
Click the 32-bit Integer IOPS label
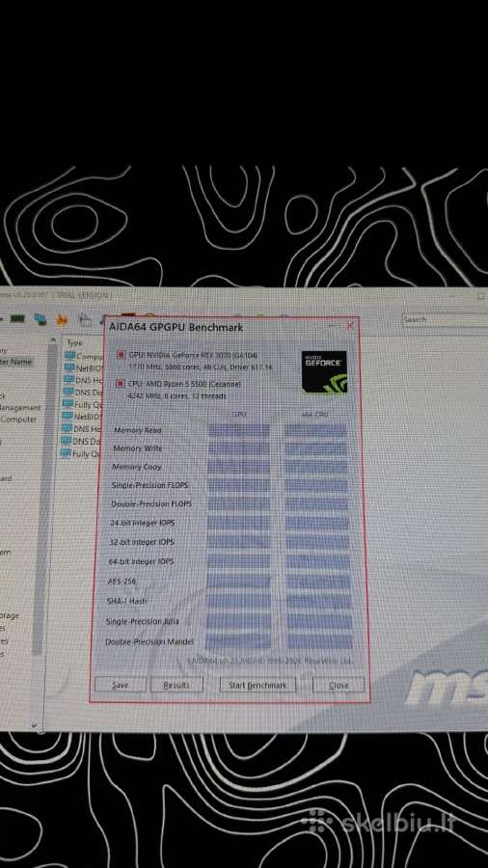tap(142, 542)
